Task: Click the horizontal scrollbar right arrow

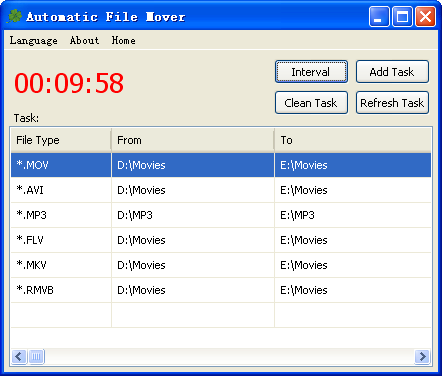Action: tap(423, 356)
